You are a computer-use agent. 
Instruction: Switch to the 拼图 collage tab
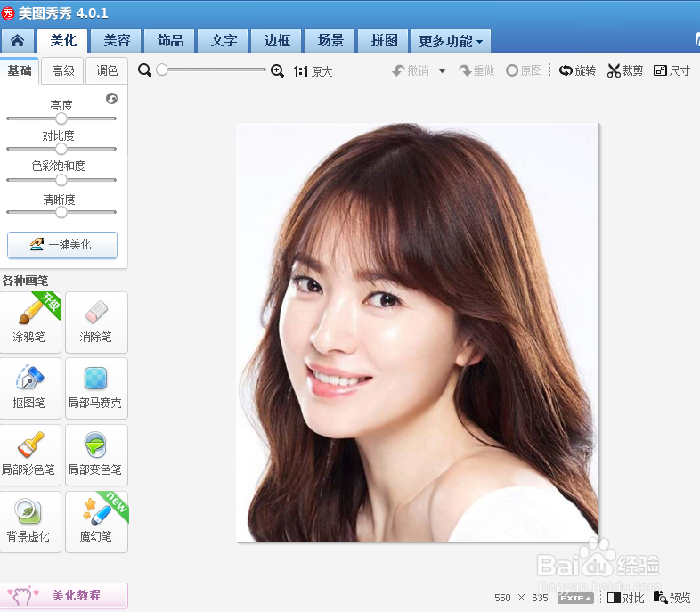point(384,41)
